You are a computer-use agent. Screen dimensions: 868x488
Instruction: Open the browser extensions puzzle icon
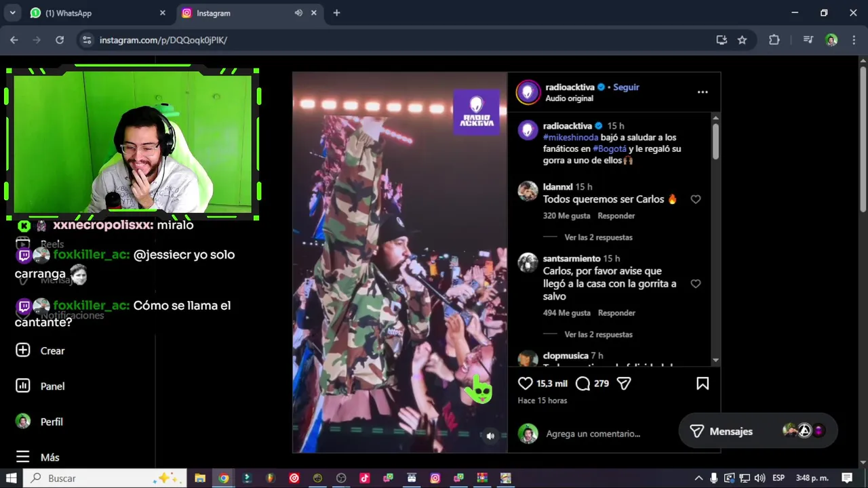[x=774, y=40]
